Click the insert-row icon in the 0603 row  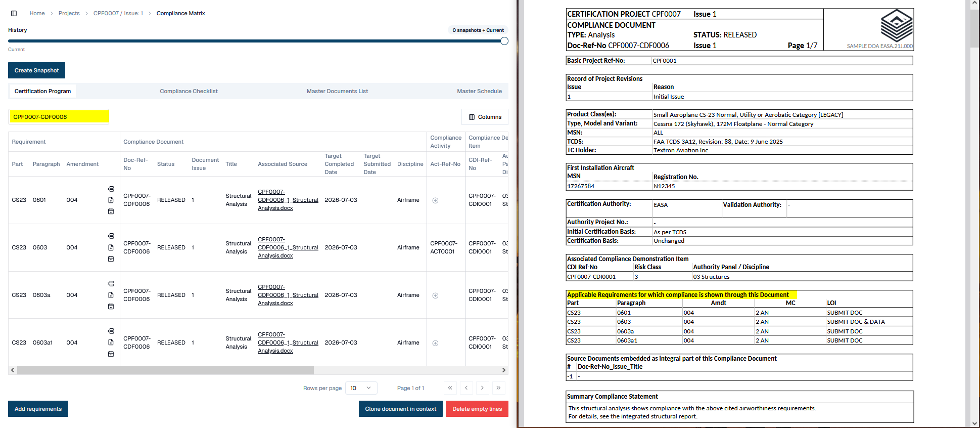click(111, 236)
